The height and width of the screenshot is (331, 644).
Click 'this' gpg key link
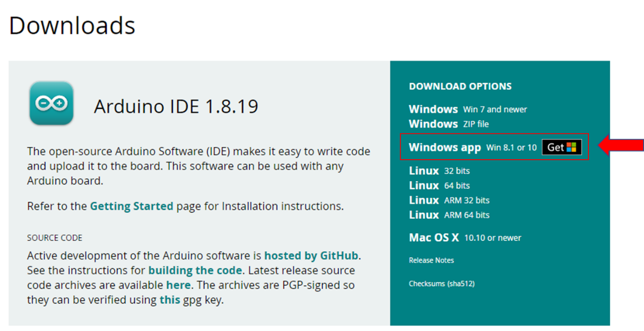pos(170,300)
